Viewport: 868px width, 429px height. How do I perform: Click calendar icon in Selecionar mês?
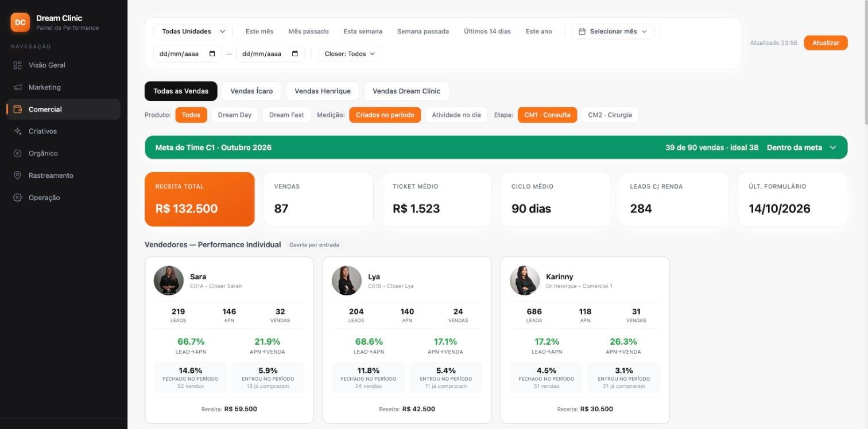(x=582, y=32)
